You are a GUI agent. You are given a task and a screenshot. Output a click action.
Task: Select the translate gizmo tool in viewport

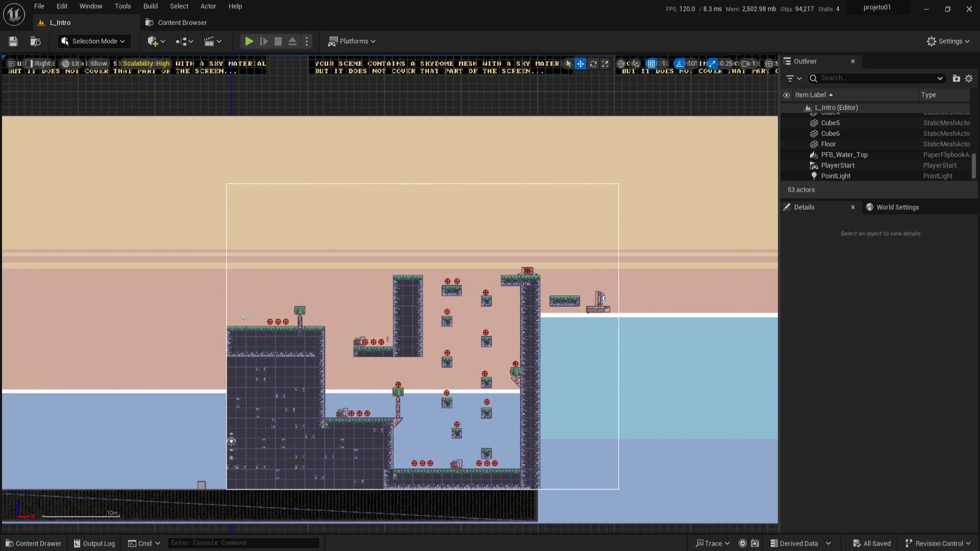580,64
